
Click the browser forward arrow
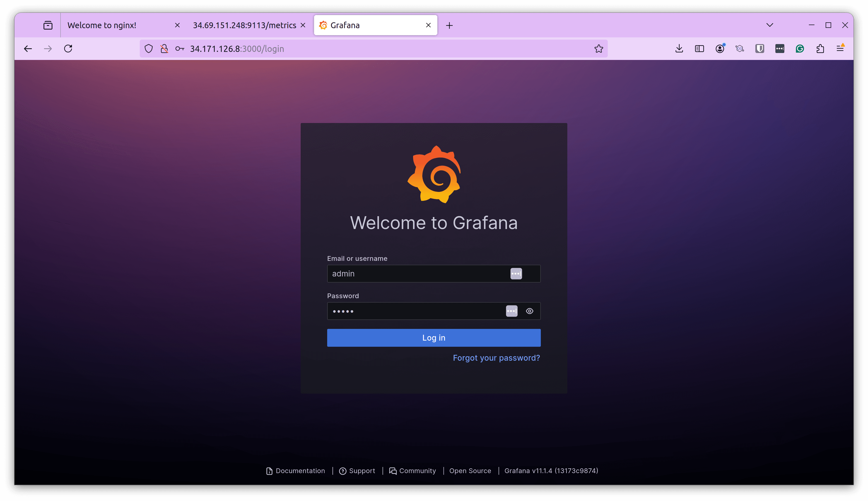pyautogui.click(x=48, y=49)
